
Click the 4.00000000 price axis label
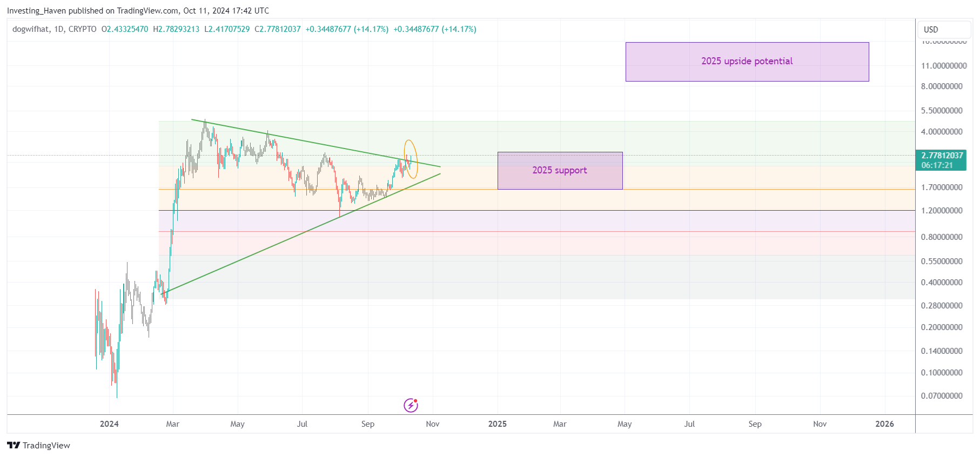pos(942,132)
